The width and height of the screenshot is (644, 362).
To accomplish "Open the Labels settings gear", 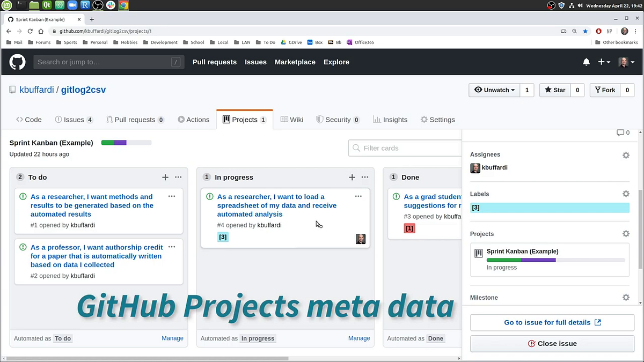I will tap(626, 194).
